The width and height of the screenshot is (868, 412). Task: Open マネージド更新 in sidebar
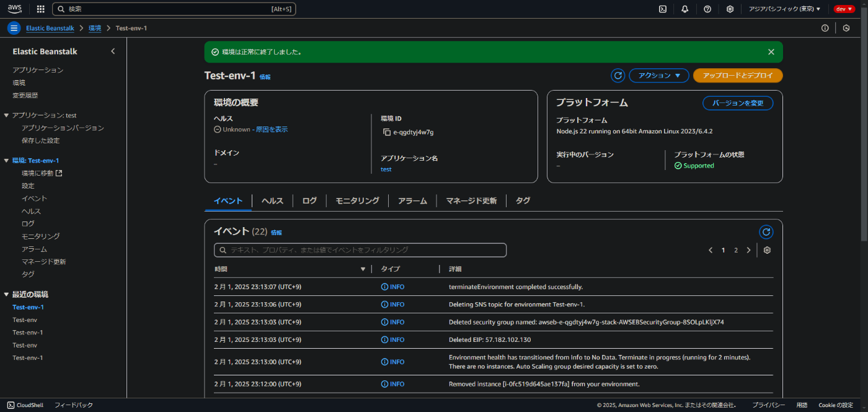click(x=43, y=262)
